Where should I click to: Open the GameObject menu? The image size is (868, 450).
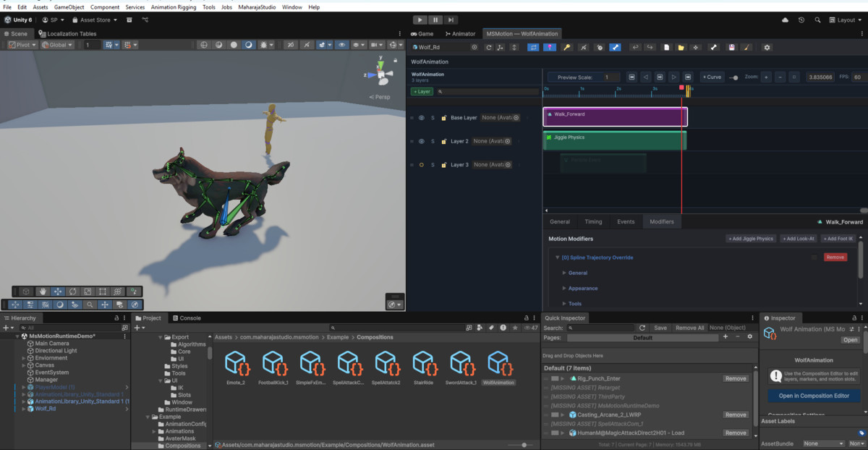69,7
